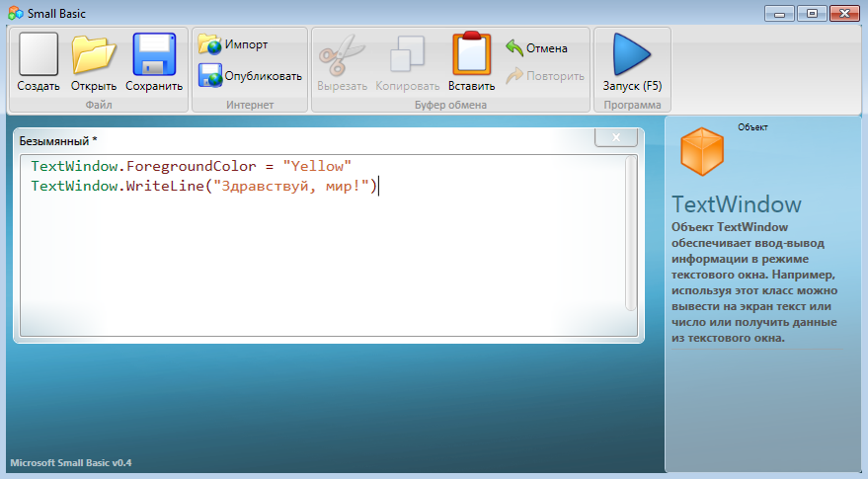The image size is (868, 479).
Task: Open a file with the Открыть folder icon
Action: (94, 54)
